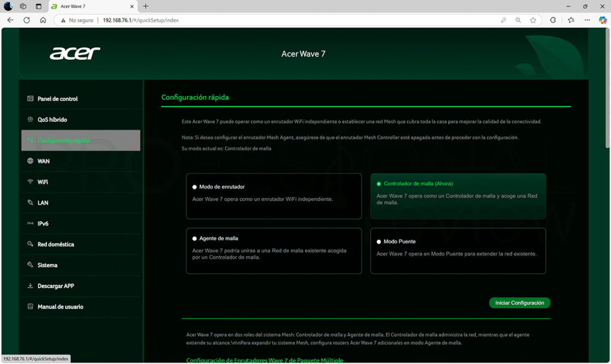The height and width of the screenshot is (364, 611).
Task: Click the Acer logo in the header
Action: (x=75, y=53)
